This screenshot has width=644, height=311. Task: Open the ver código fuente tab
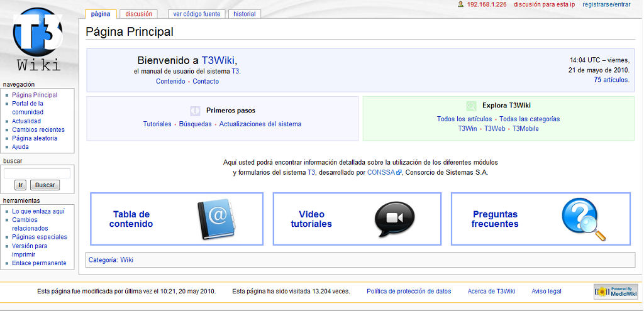coord(197,14)
